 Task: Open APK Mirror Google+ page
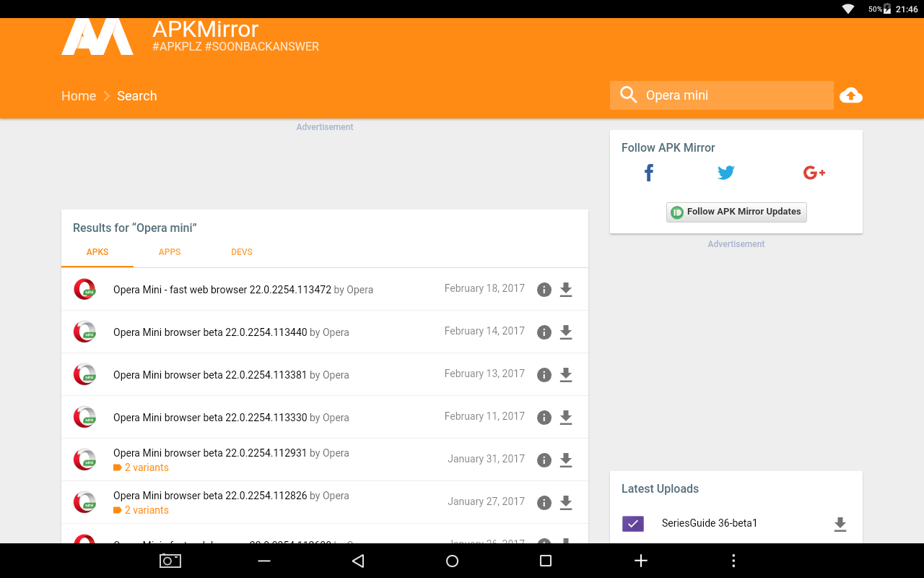pos(814,173)
